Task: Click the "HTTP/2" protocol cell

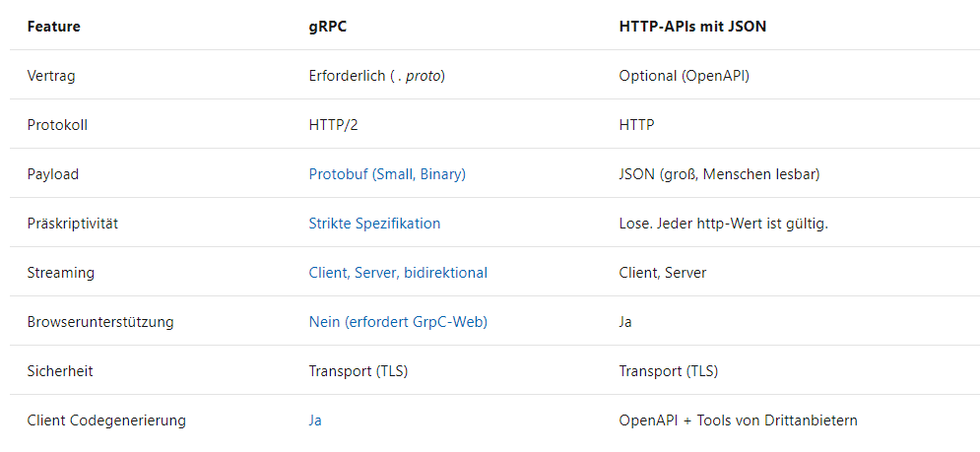Action: tap(331, 125)
